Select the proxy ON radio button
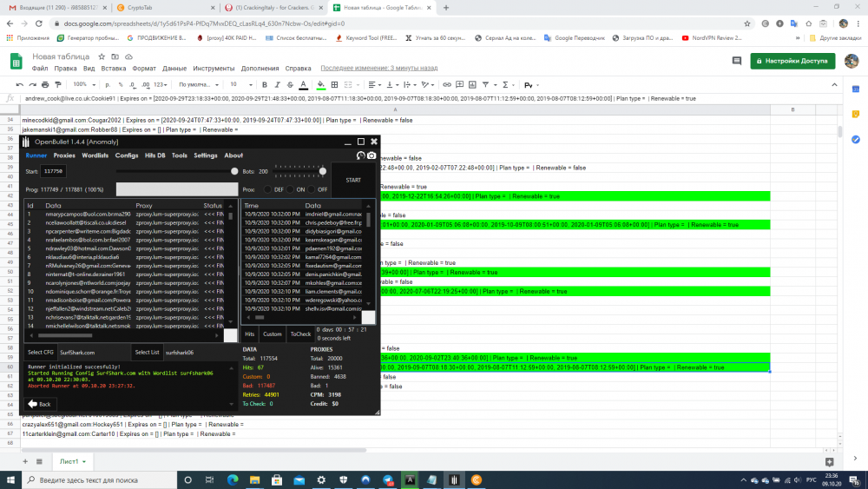 (x=290, y=188)
